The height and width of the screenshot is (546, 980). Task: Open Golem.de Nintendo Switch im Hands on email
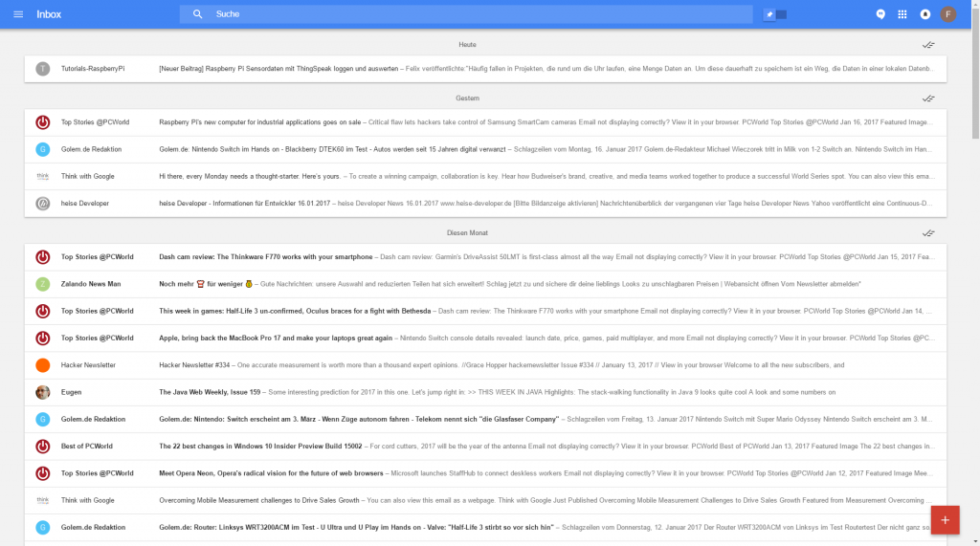click(x=485, y=149)
